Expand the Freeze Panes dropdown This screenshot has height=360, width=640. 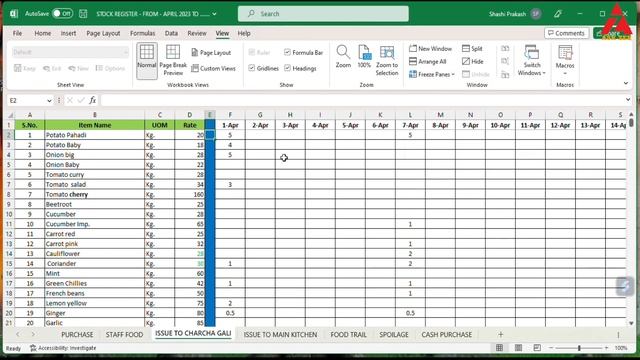(453, 75)
